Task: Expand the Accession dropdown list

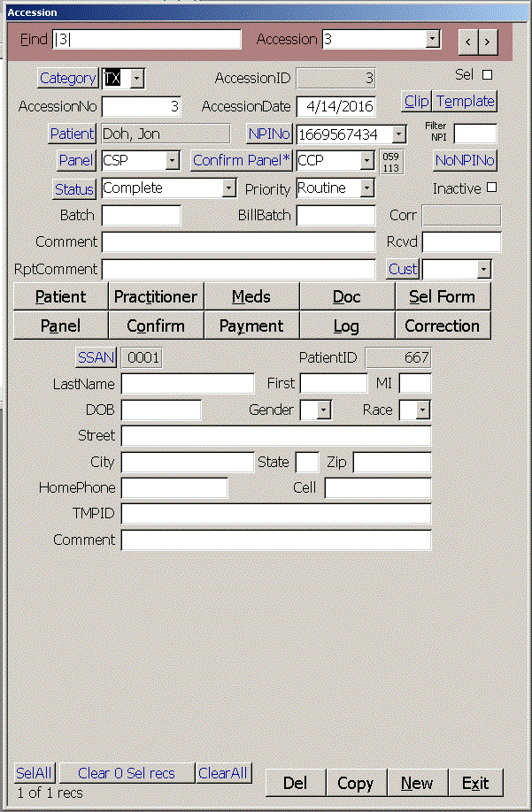Action: 432,39
